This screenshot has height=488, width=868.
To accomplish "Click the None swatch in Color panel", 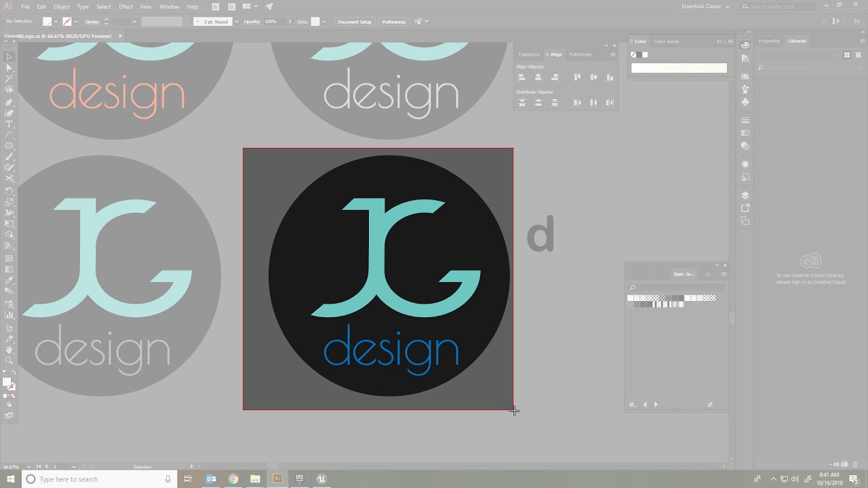I will tap(633, 55).
